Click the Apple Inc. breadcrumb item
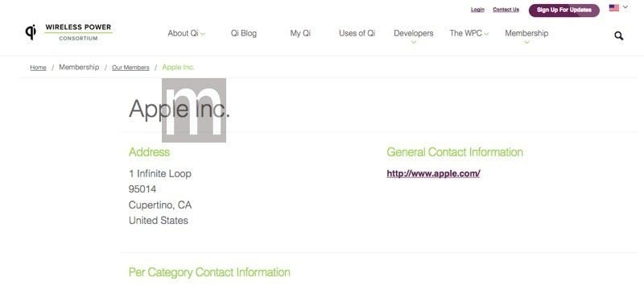Screen dimensions: 644x294 178,67
